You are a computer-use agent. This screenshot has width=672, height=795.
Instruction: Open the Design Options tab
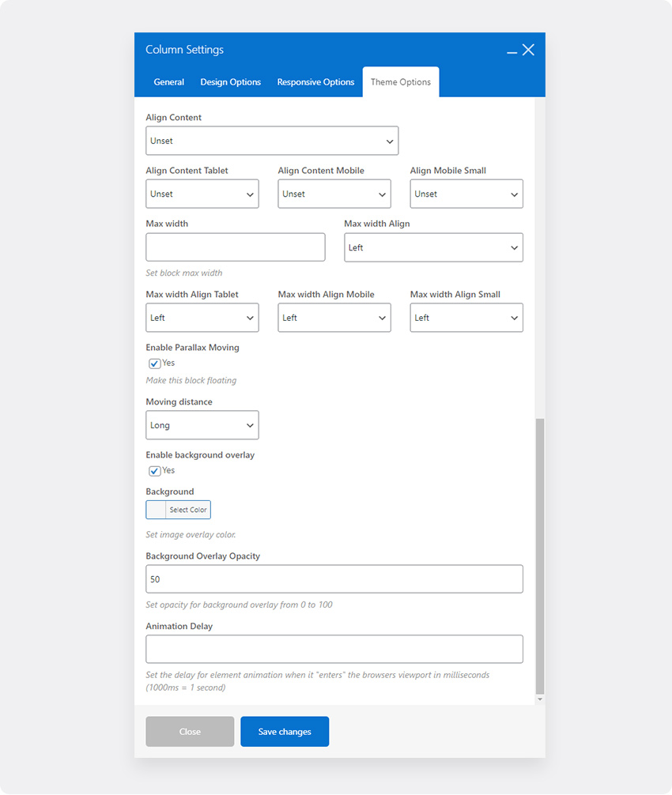coord(230,81)
